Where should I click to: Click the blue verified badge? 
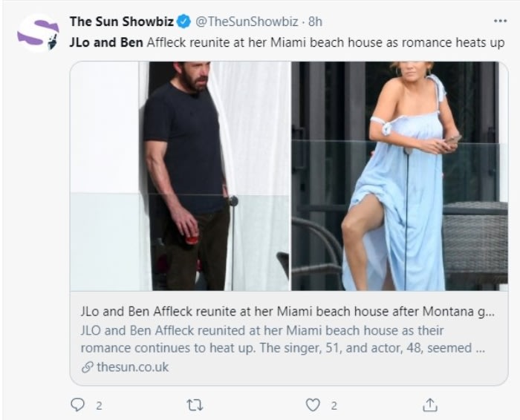point(183,22)
